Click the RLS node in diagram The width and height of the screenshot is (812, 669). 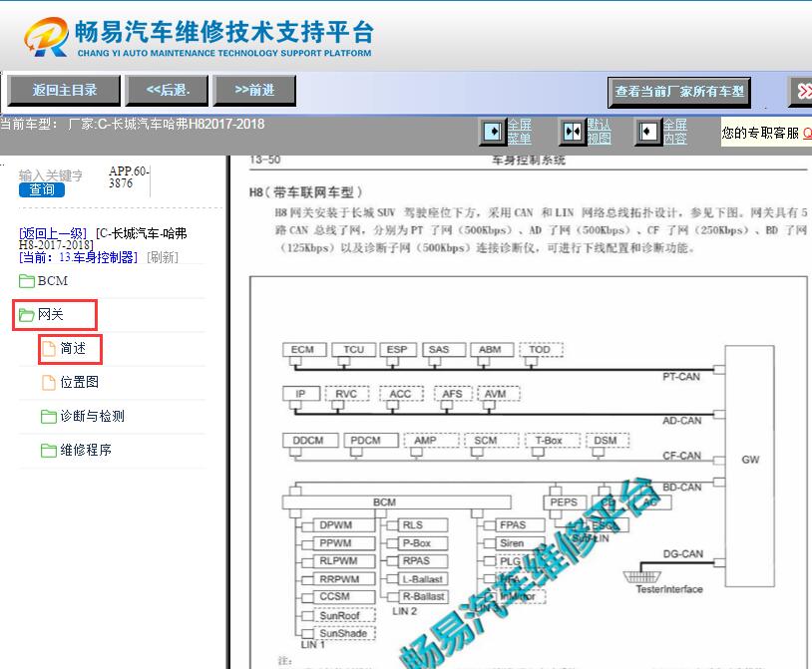click(x=423, y=525)
